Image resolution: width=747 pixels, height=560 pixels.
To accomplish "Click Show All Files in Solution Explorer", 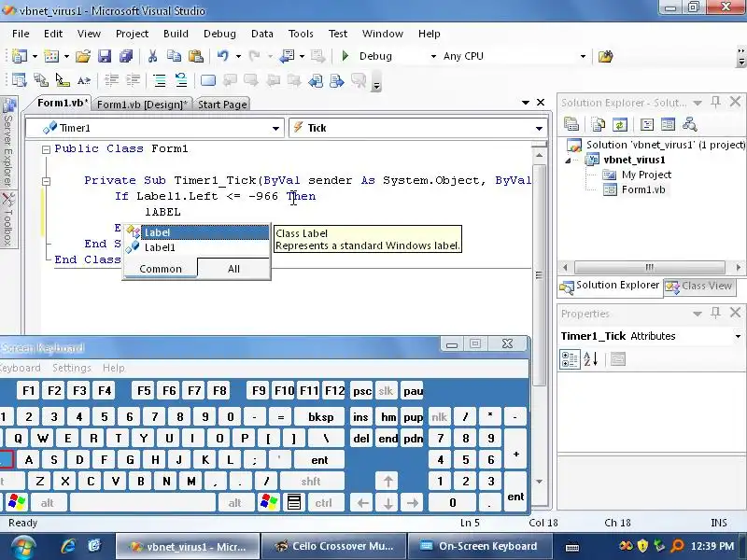I will (x=598, y=125).
